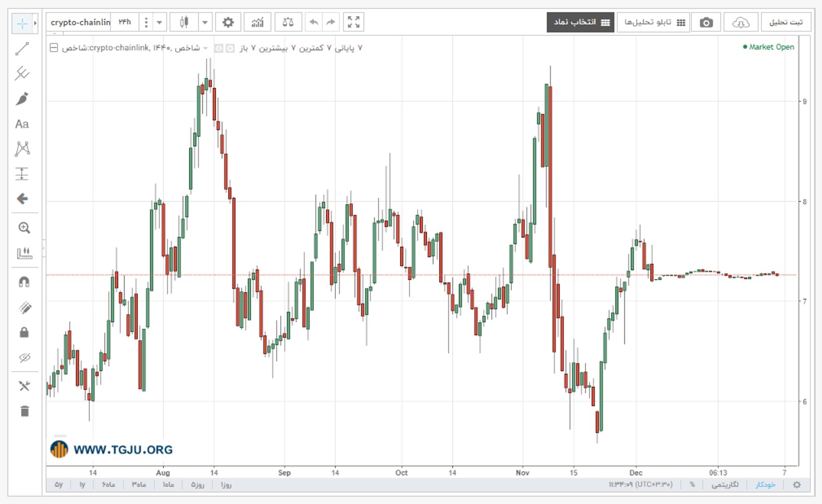
Task: Open the time interval dropdown arrow
Action: click(159, 22)
